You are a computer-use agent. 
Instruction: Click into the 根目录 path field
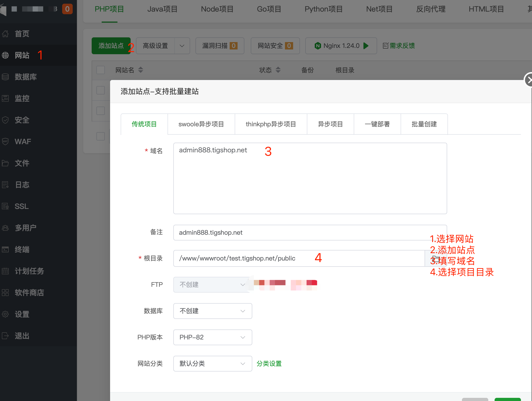pos(299,258)
